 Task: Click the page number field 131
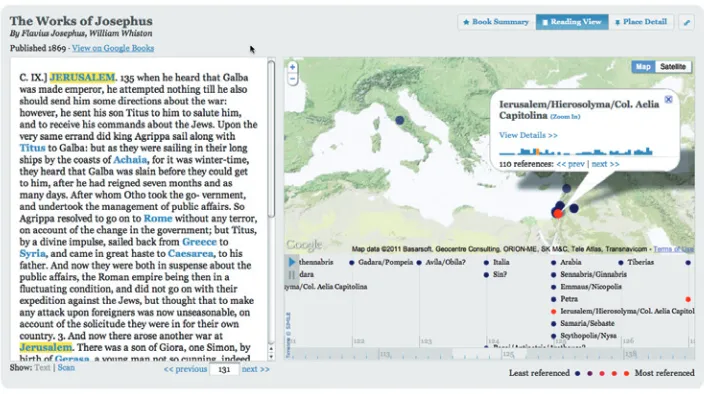(224, 369)
